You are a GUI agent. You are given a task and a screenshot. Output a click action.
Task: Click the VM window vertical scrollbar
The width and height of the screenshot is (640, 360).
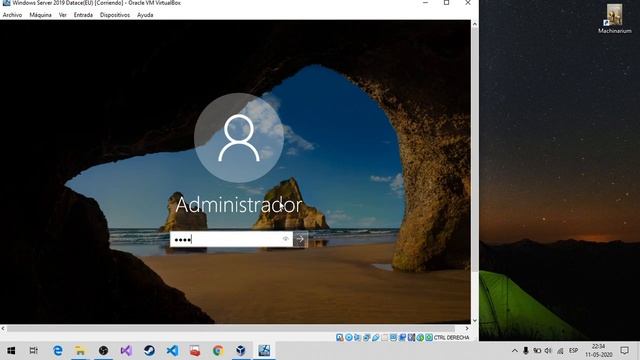[x=474, y=150]
